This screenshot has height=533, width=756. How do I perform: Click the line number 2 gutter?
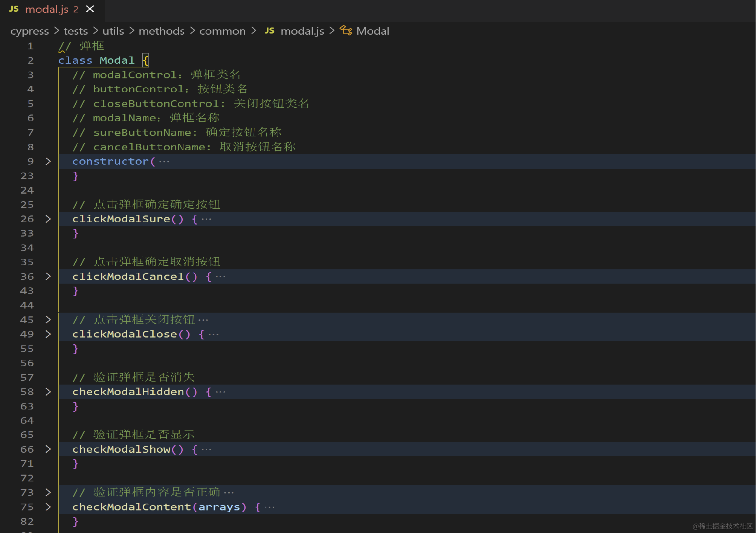(31, 60)
